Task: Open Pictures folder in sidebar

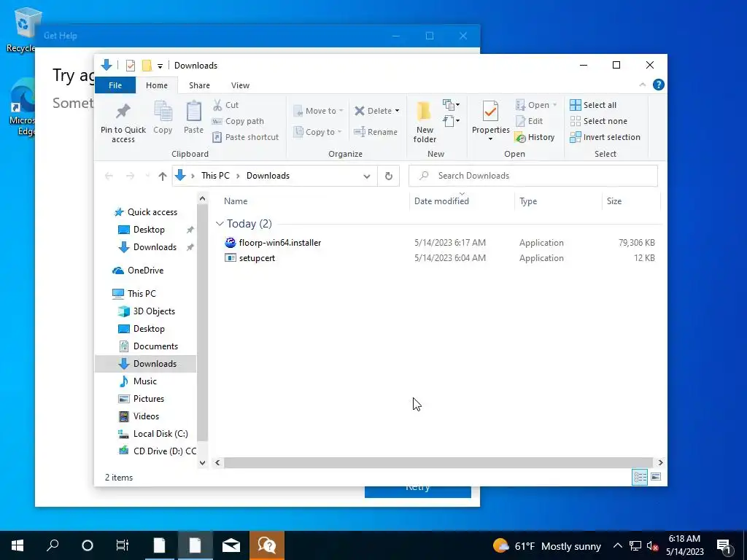Action: [149, 399]
